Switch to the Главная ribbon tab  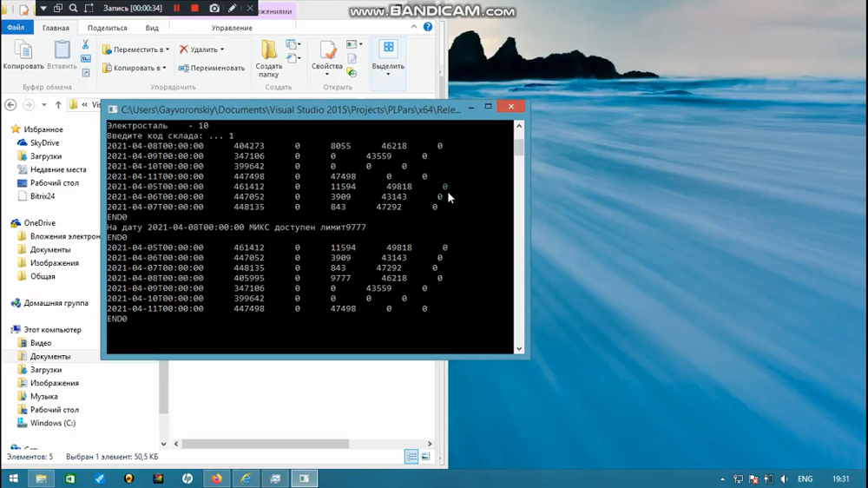pos(56,28)
